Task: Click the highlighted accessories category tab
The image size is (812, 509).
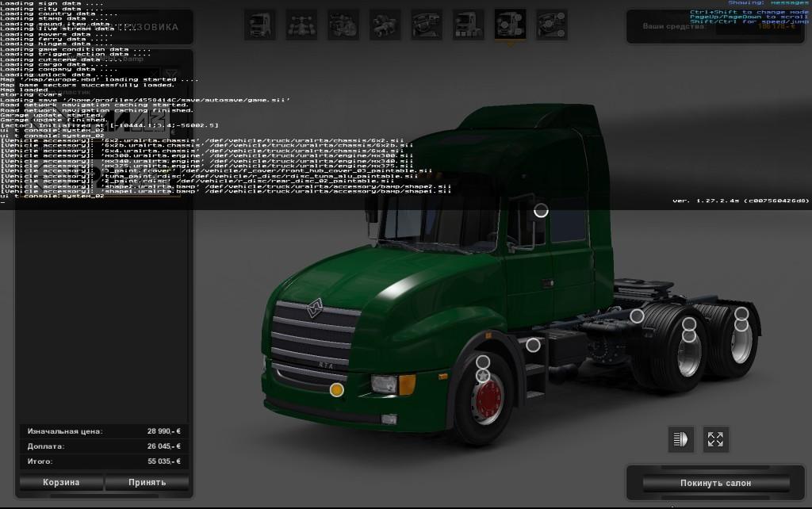Action: coord(510,25)
